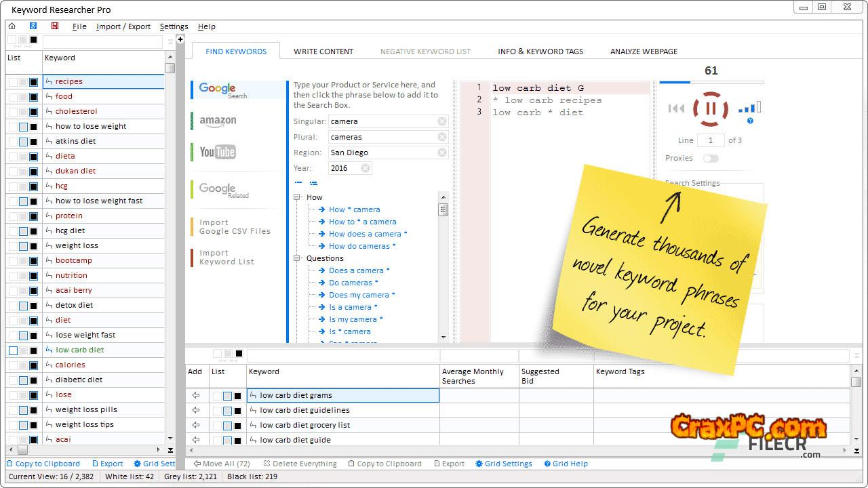
Task: Toggle the Proxies switch
Action: (x=711, y=159)
